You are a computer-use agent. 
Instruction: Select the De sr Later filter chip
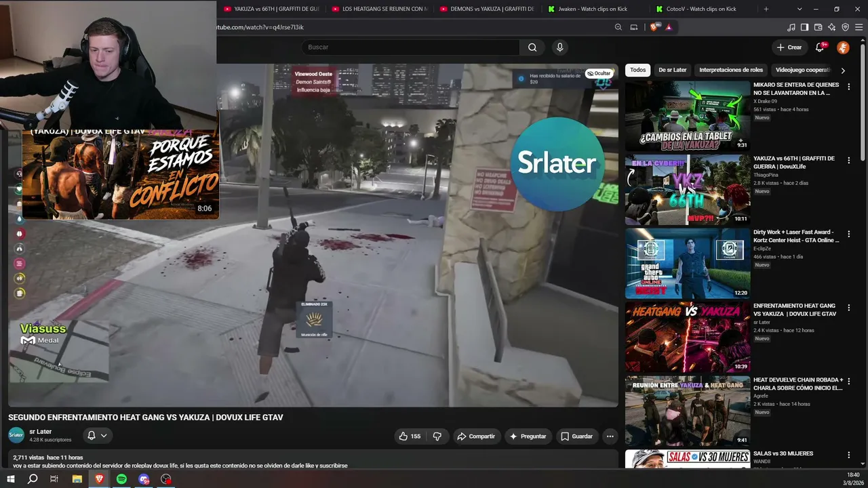673,70
